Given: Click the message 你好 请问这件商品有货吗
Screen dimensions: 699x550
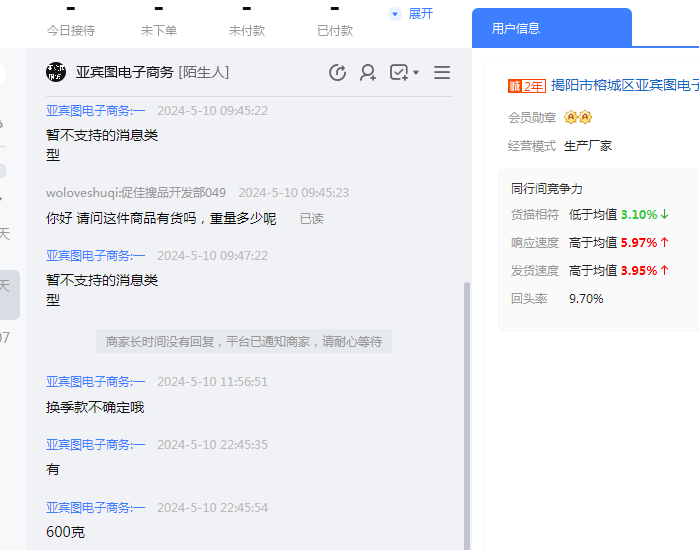Looking at the screenshot, I should point(161,218).
